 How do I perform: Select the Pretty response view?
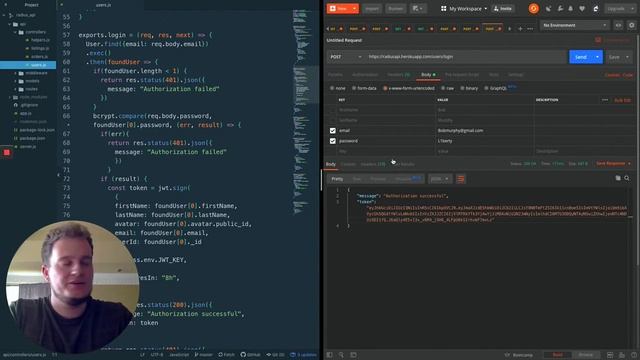point(337,179)
